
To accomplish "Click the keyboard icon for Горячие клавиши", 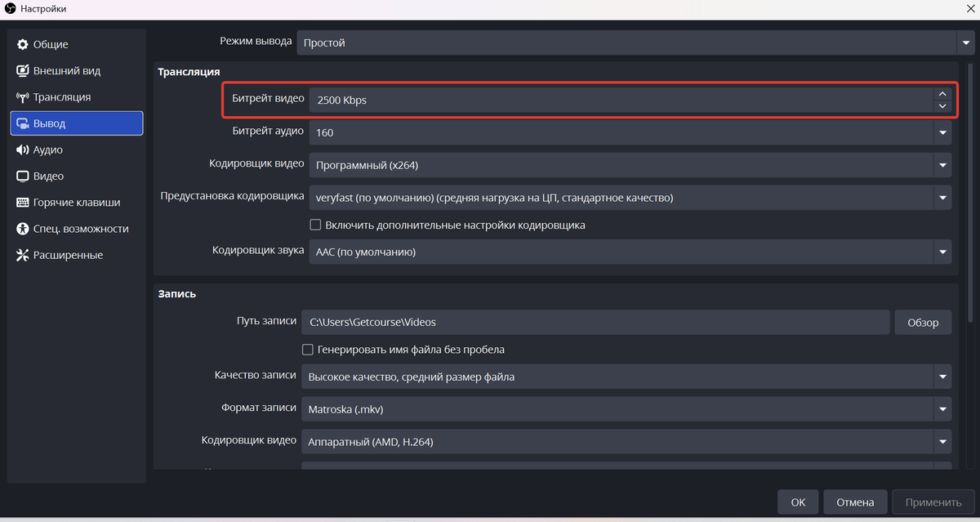I will [x=23, y=203].
